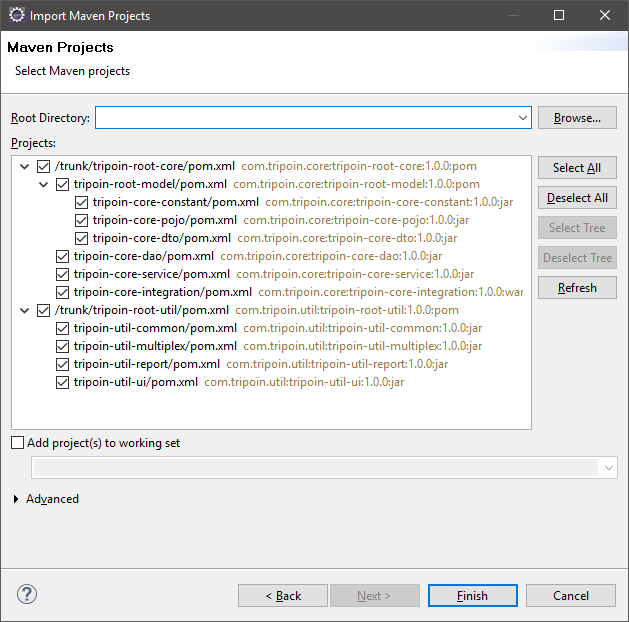Enable Add project(s) to working set
Screen dimensions: 629x622
(x=17, y=443)
